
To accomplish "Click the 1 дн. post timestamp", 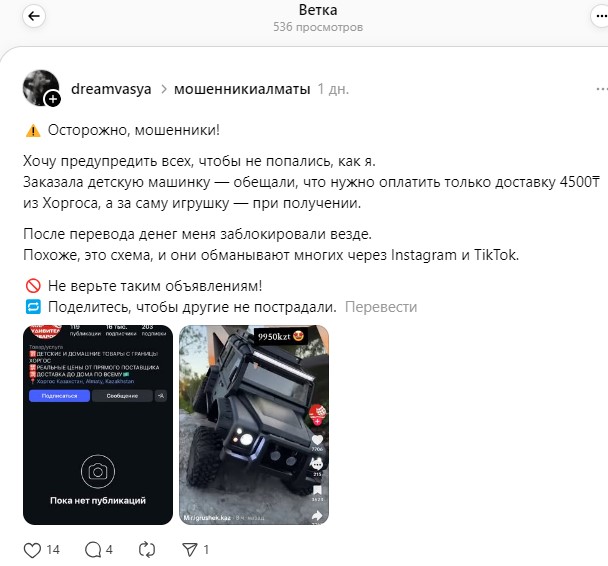I will [x=333, y=89].
